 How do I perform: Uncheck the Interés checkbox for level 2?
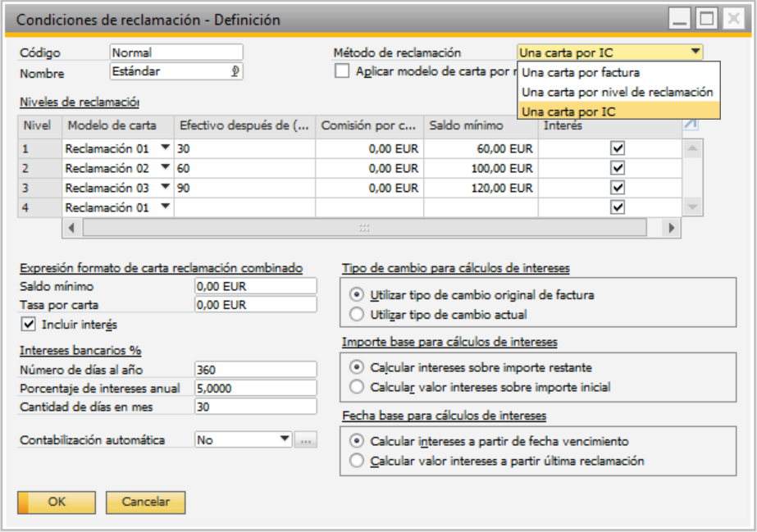coord(618,168)
